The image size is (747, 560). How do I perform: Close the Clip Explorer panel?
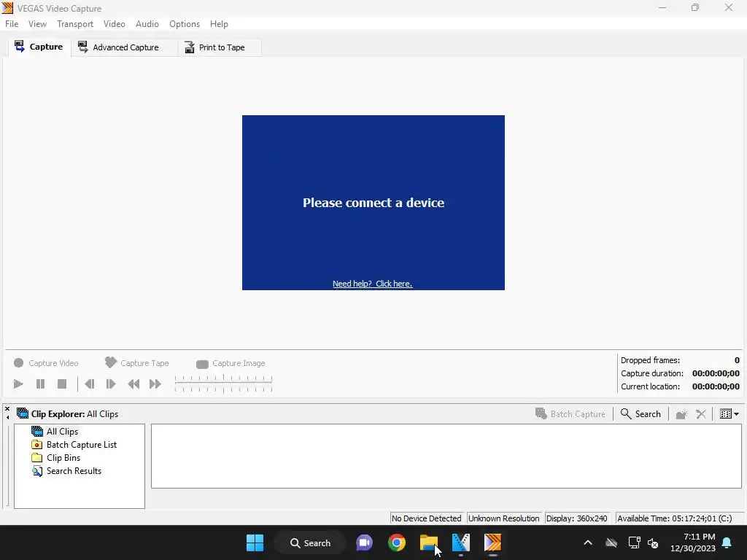tap(7, 409)
